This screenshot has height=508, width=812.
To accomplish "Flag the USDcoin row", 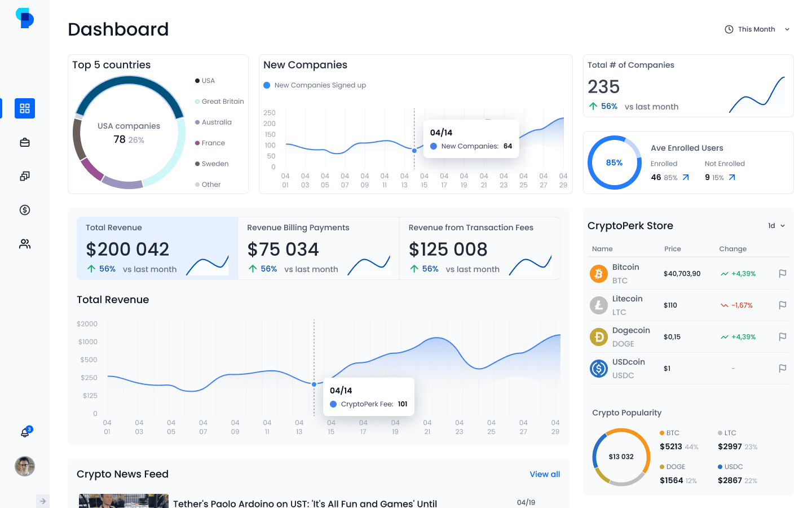I will click(783, 369).
